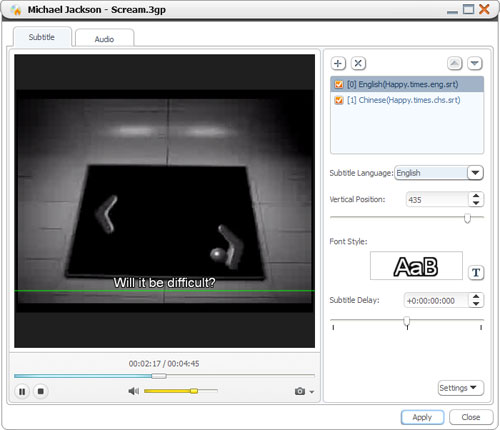This screenshot has height=430, width=500.
Task: Uncheck the Chinese Happy.times.chs.srt subtitle
Action: [x=339, y=100]
